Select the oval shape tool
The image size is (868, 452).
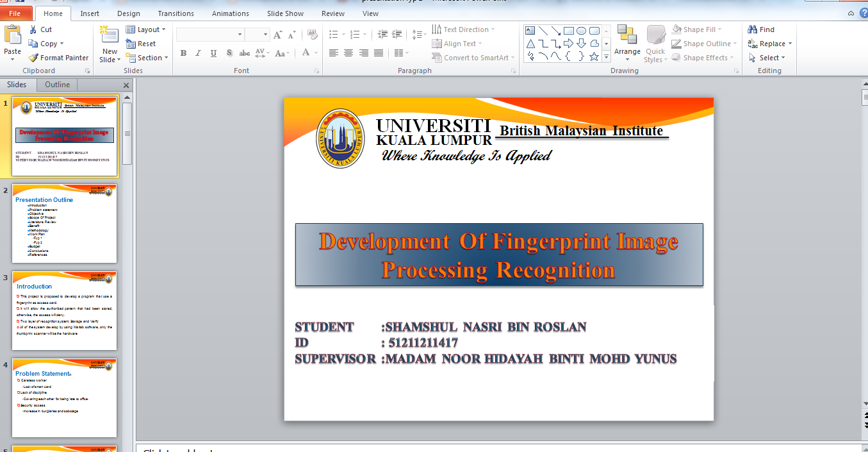tap(580, 29)
